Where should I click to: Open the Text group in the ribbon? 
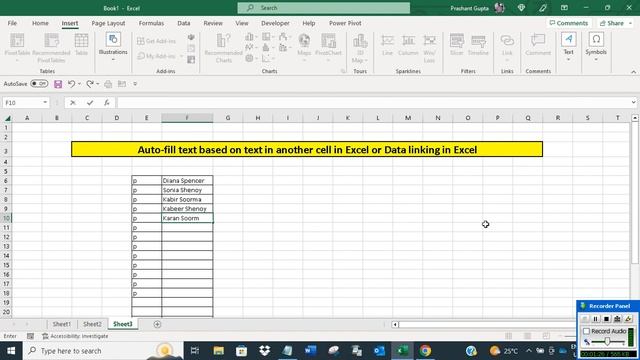click(568, 46)
